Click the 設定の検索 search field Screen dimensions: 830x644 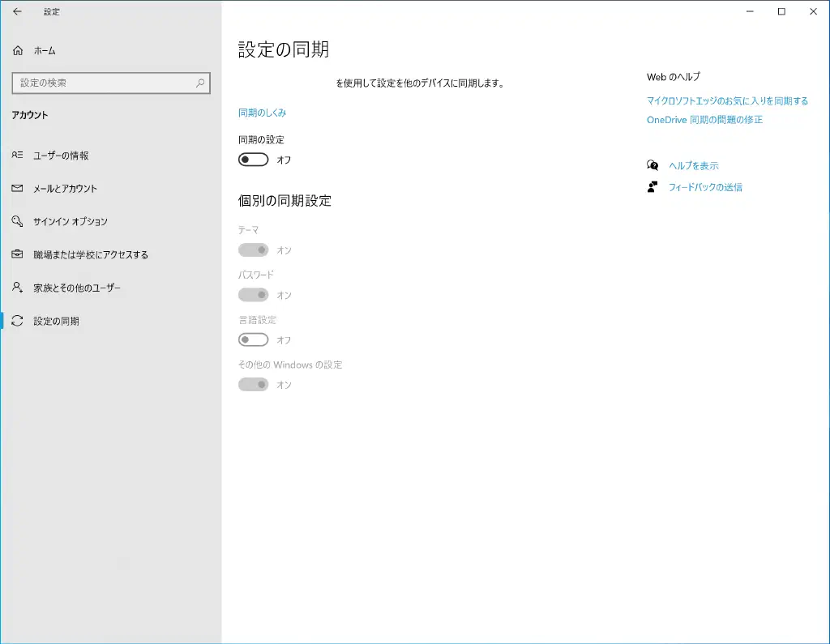[x=101, y=83]
